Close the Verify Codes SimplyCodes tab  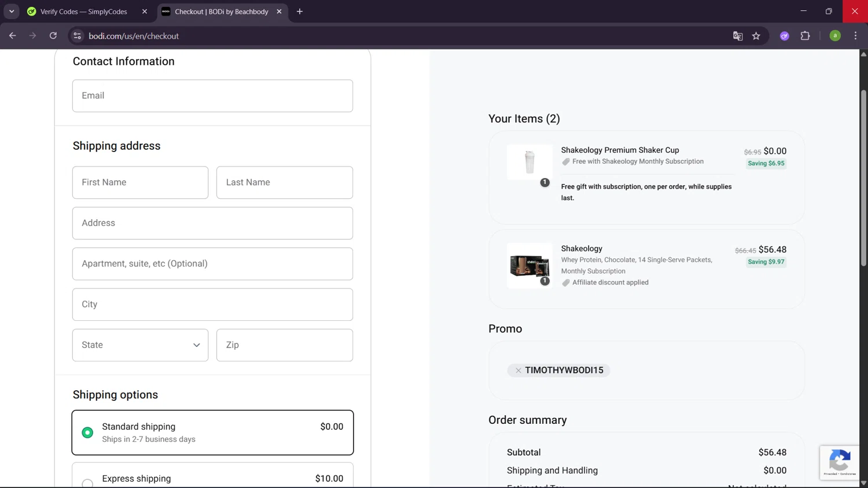point(145,12)
